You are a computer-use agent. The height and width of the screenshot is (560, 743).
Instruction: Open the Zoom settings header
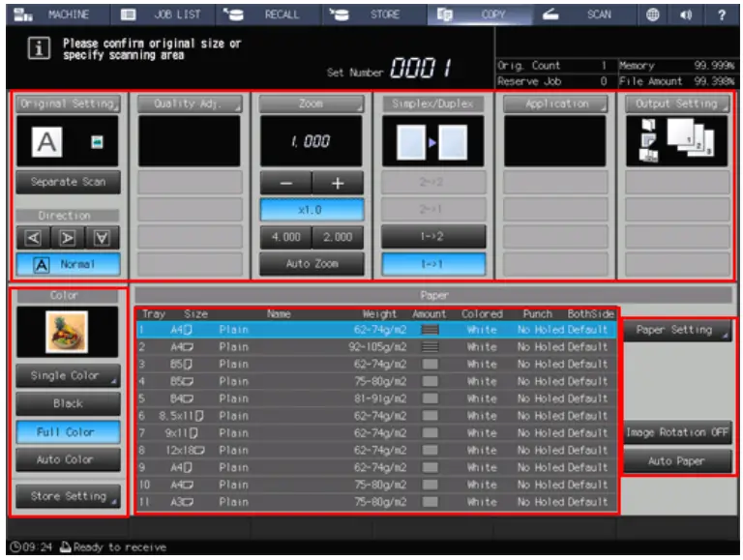(x=312, y=103)
